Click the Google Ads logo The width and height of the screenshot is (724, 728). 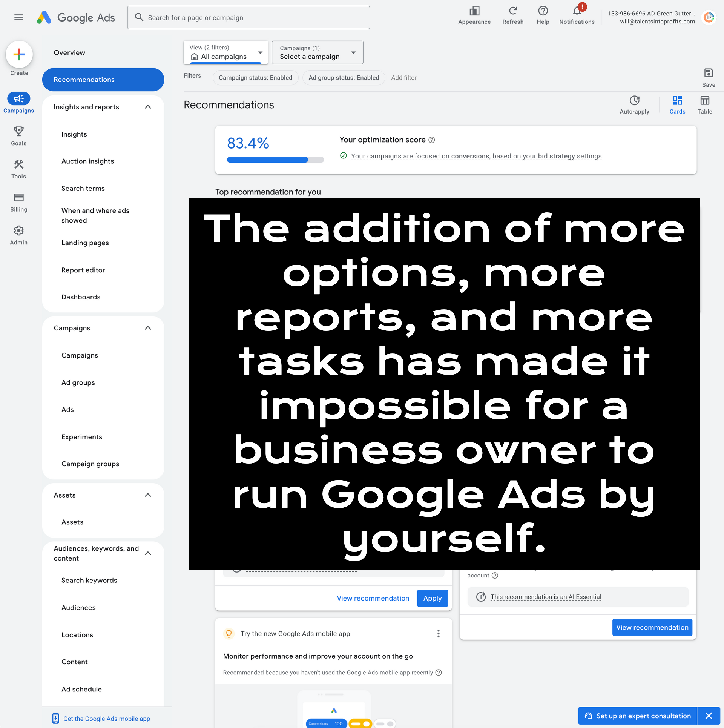tap(76, 17)
